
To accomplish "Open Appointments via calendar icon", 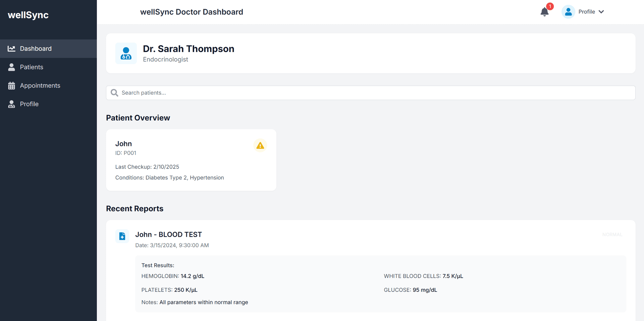I will point(11,85).
